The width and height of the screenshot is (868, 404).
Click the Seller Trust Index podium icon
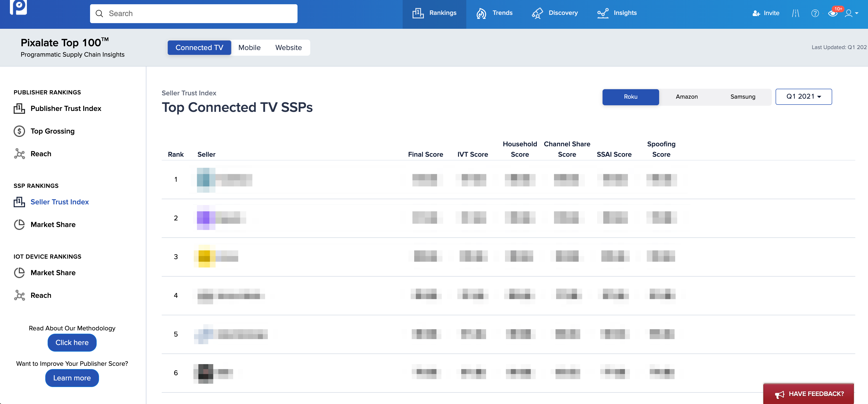point(19,202)
